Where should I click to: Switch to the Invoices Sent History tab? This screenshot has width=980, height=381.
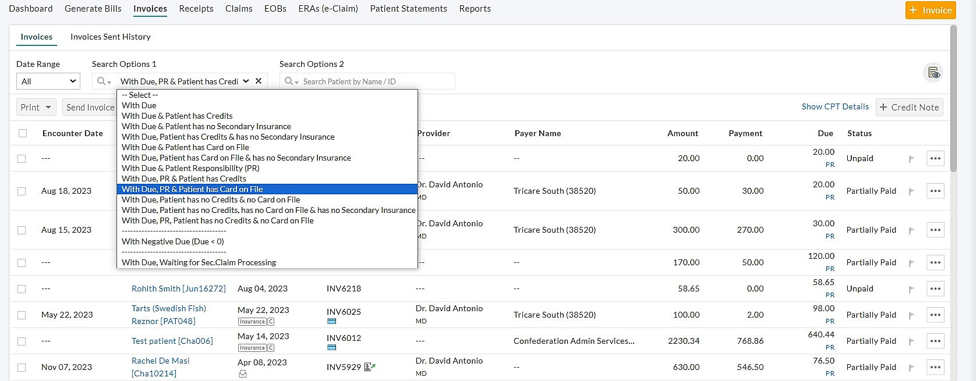110,37
